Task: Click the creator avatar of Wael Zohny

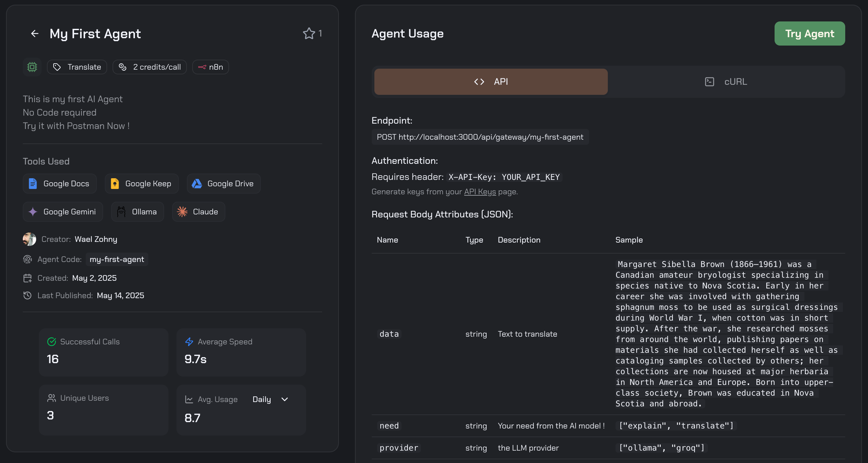Action: pos(29,240)
